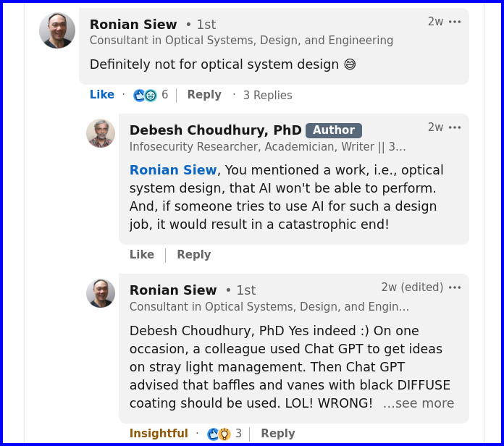Open options menu on Debesh Choudhury's reply
Viewport: 504px width, 446px height.
point(455,127)
